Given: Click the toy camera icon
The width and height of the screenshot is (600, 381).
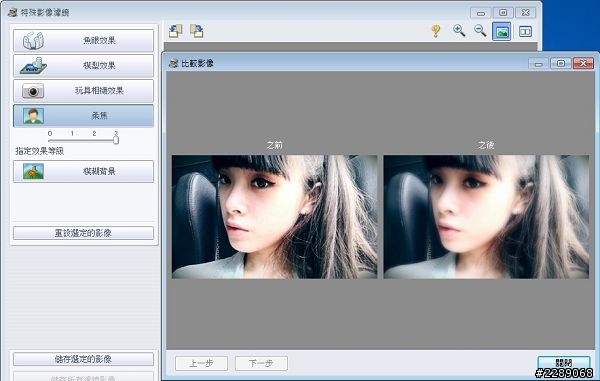Looking at the screenshot, I should [x=33, y=91].
